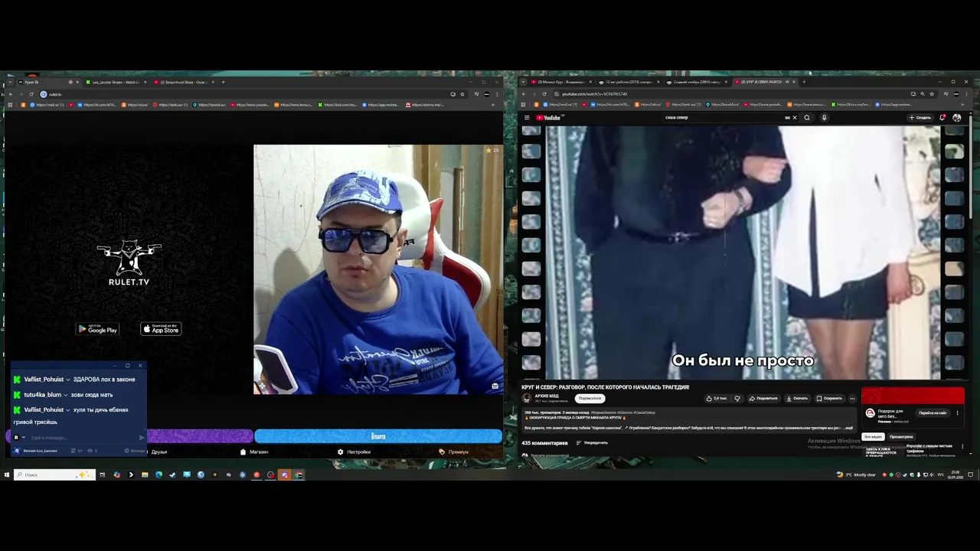This screenshot has height=551, width=980.
Task: Switch to the 'Сладкий ноябрь' tab
Action: tap(695, 82)
